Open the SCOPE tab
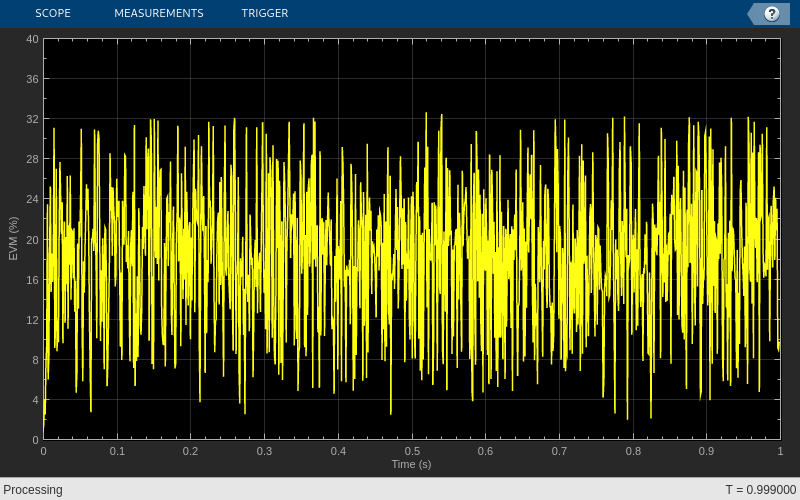The image size is (800, 500). click(x=53, y=13)
